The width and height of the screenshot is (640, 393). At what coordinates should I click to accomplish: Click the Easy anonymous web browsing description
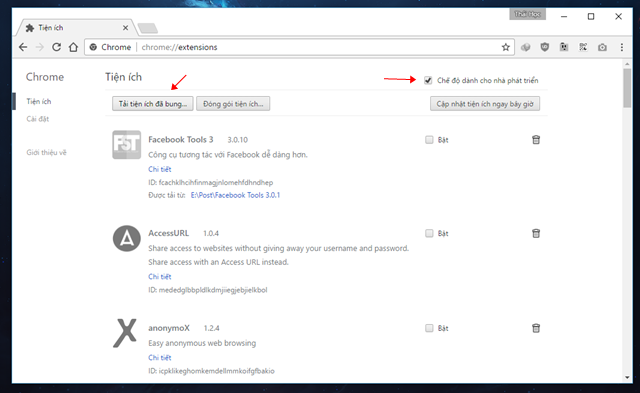(202, 343)
